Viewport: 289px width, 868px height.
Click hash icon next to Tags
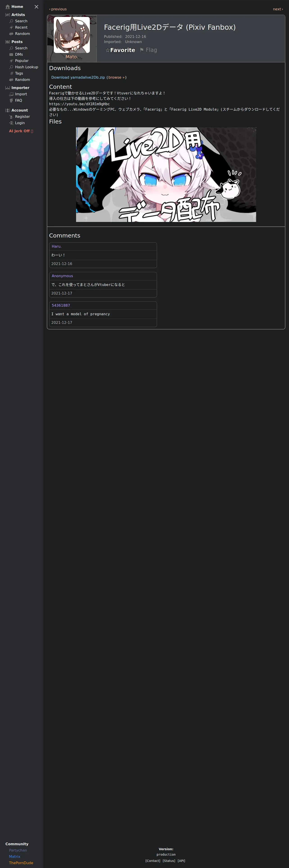[x=11, y=73]
